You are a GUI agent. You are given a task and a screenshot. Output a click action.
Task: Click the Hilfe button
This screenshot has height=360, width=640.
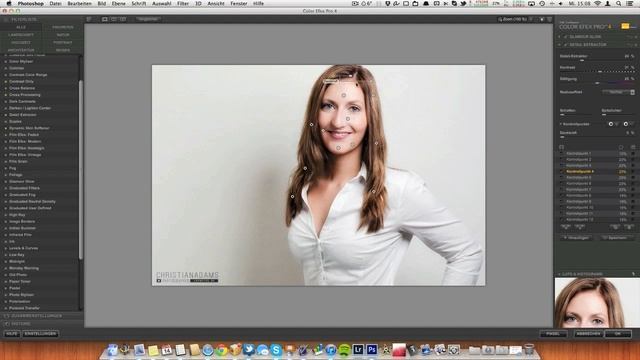[12, 333]
